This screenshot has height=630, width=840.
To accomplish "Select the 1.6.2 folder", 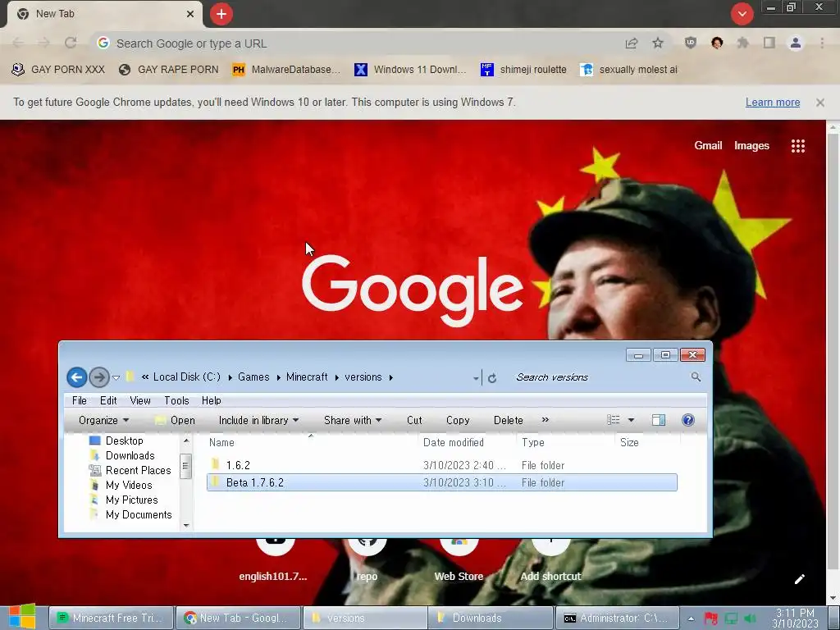I will pos(442,465).
